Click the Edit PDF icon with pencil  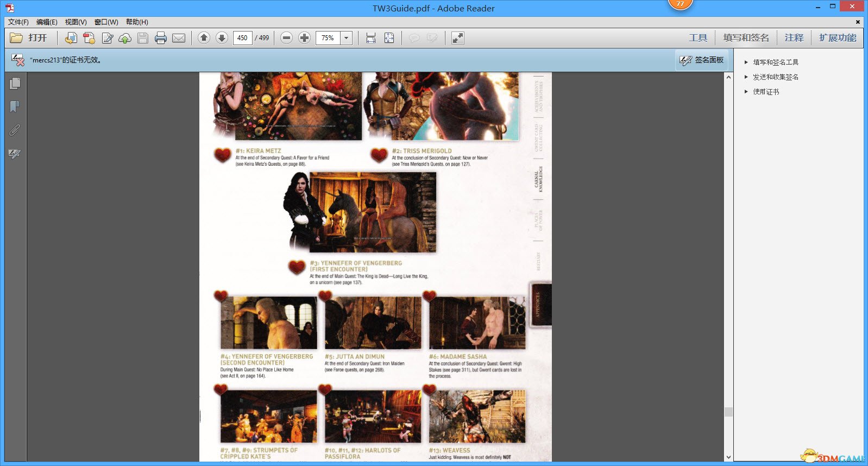pos(108,38)
